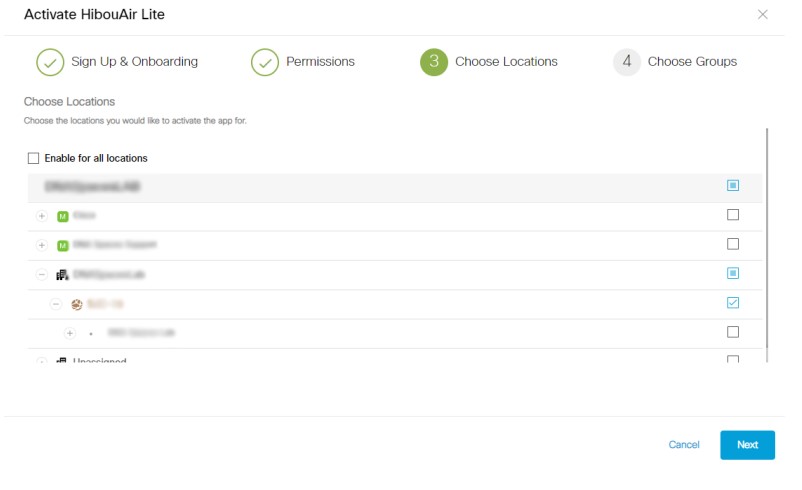
Task: Toggle the top root location checkbox
Action: [732, 185]
